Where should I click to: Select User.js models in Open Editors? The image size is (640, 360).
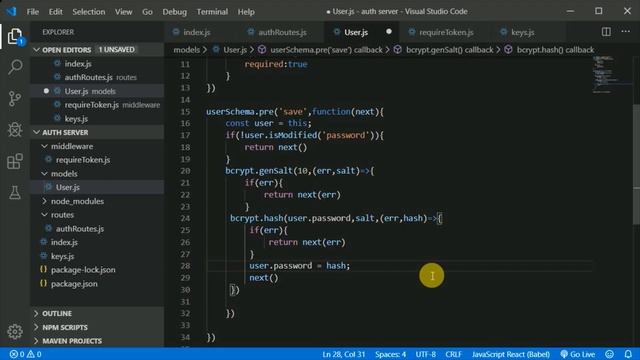tap(97, 91)
